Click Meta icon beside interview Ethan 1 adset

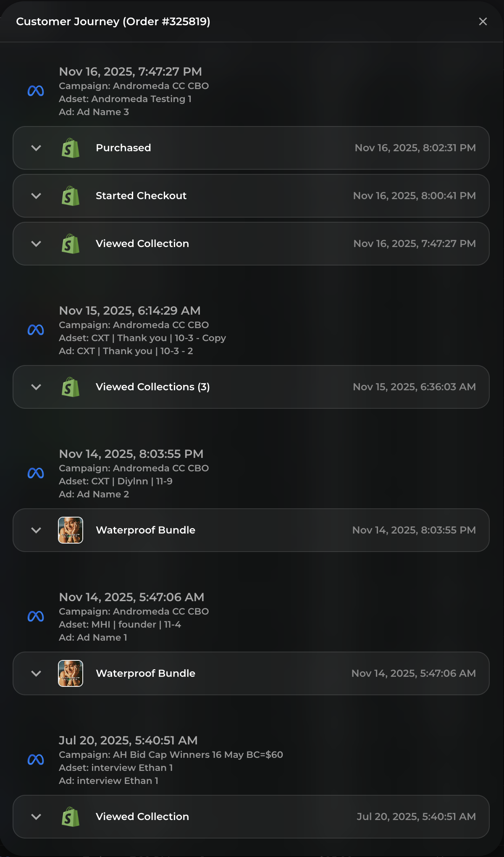[36, 760]
